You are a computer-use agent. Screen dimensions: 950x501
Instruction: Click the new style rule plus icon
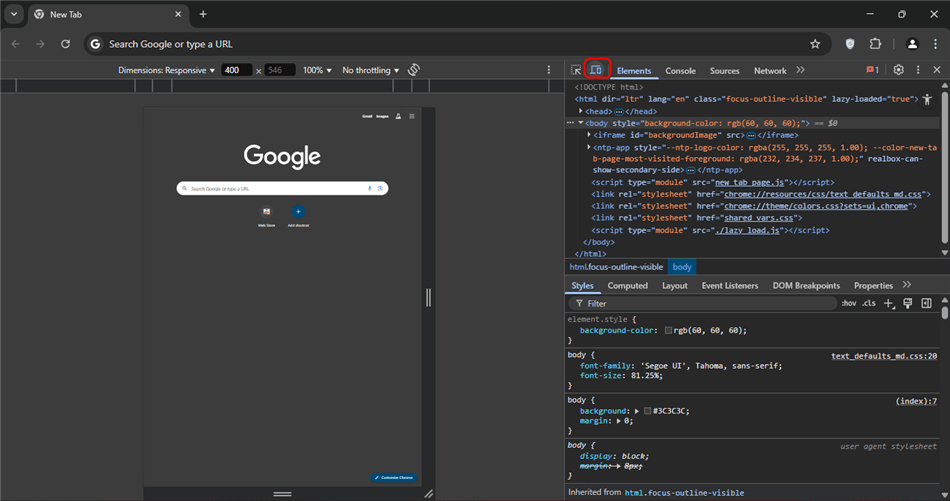click(x=888, y=303)
